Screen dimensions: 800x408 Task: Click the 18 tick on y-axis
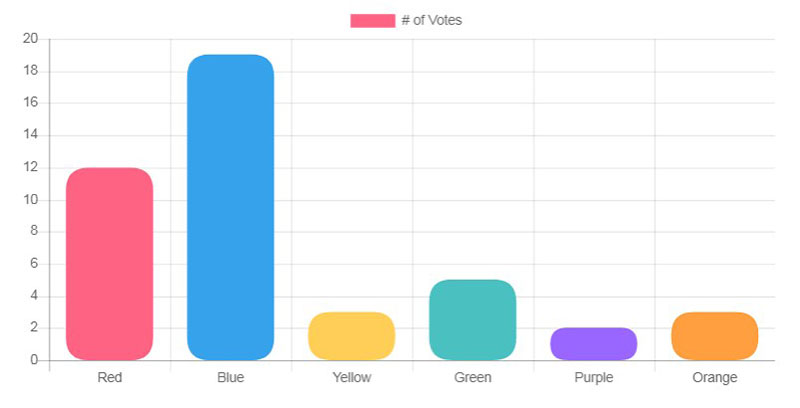point(31,71)
